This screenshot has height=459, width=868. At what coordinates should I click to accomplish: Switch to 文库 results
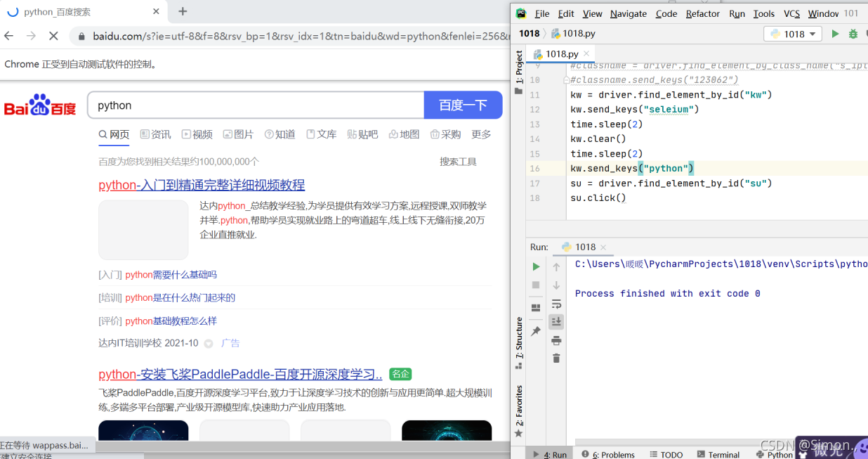tap(321, 134)
